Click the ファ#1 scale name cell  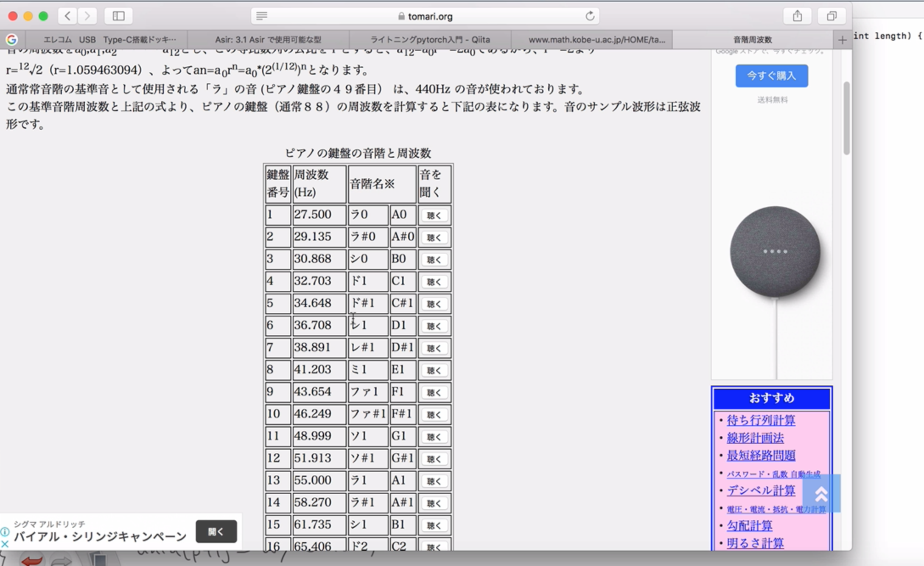tap(368, 414)
